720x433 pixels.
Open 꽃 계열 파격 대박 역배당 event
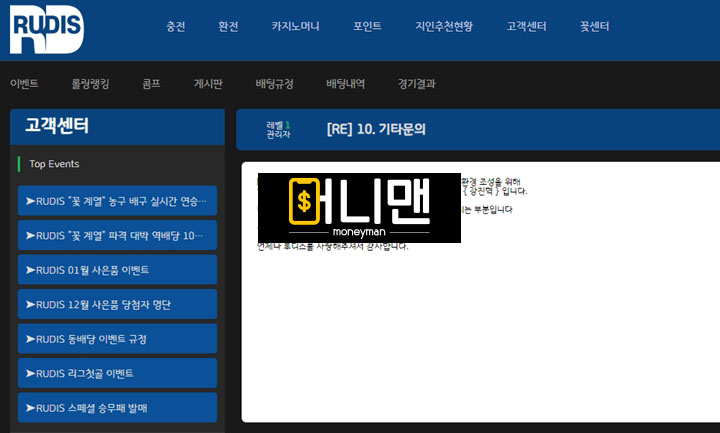coord(118,235)
